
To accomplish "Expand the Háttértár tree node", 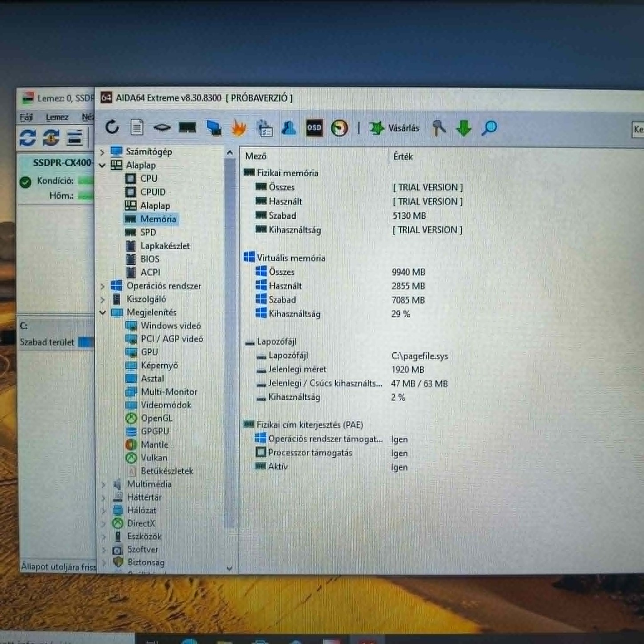I will tap(104, 498).
